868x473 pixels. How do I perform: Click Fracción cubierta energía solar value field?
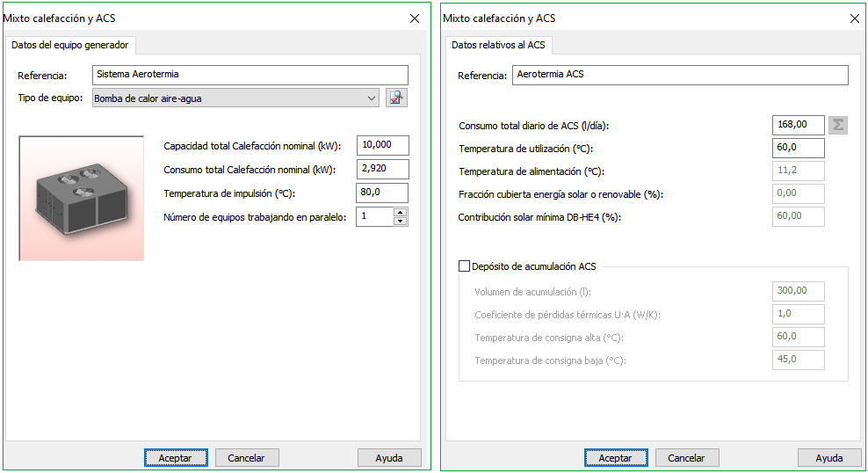coord(799,193)
